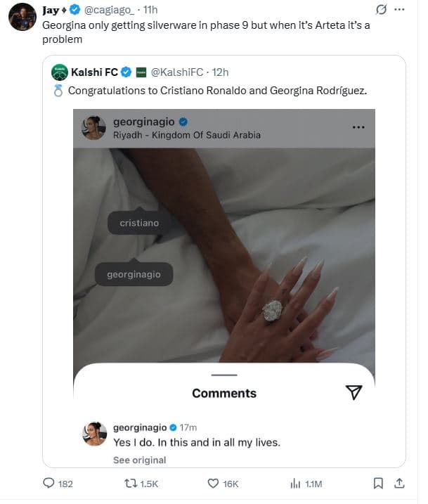Select the 'georginagio' photo tag

click(134, 274)
